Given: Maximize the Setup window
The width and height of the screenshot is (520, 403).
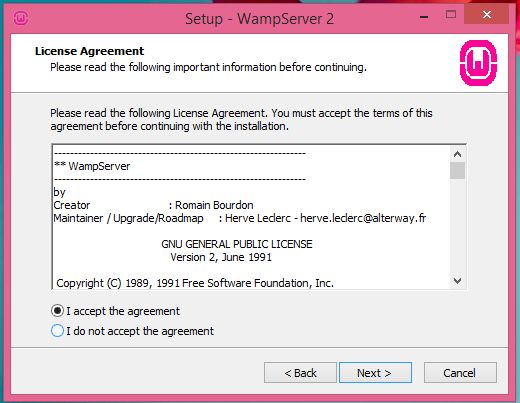Looking at the screenshot, I should (x=451, y=14).
